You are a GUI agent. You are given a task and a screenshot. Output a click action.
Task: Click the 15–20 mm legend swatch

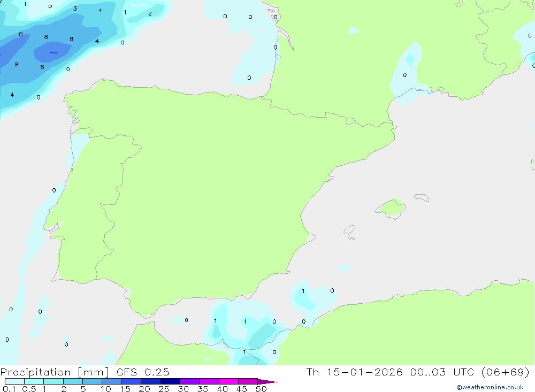coord(131,381)
